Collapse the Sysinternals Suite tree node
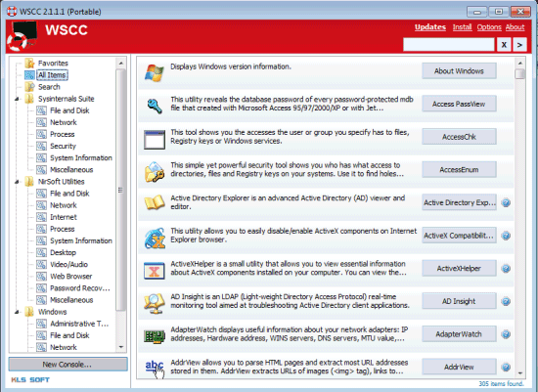This screenshot has width=538, height=392. (17, 99)
